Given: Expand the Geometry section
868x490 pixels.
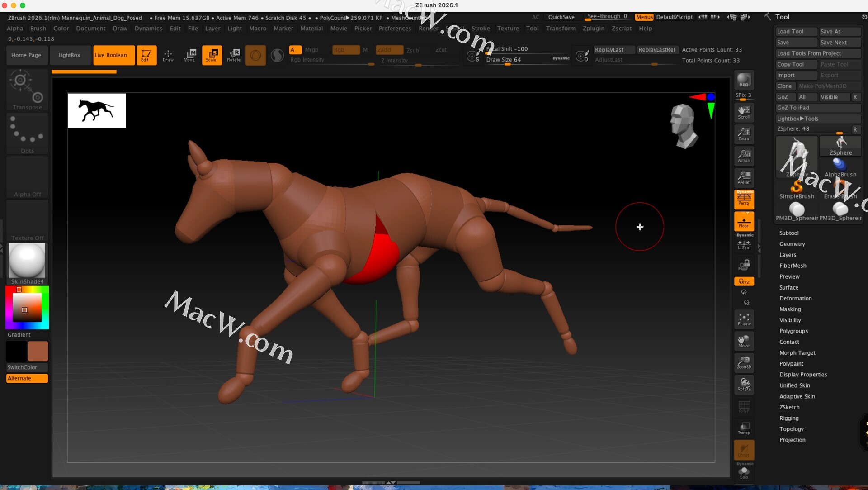Looking at the screenshot, I should click(x=792, y=244).
